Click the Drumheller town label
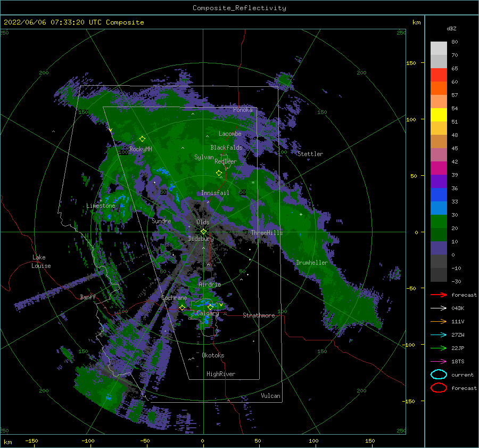This screenshot has height=448, width=479. [312, 263]
